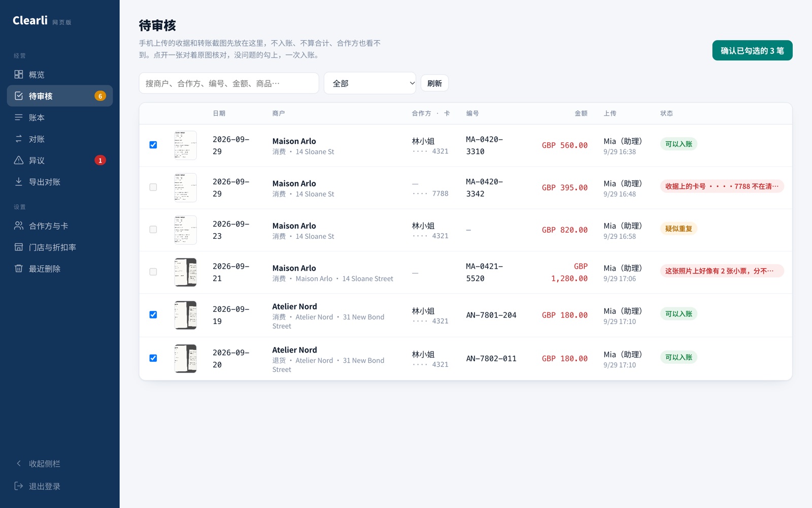This screenshot has width=812, height=508.
Task: Click the 最近删除 trash icon
Action: click(x=19, y=268)
